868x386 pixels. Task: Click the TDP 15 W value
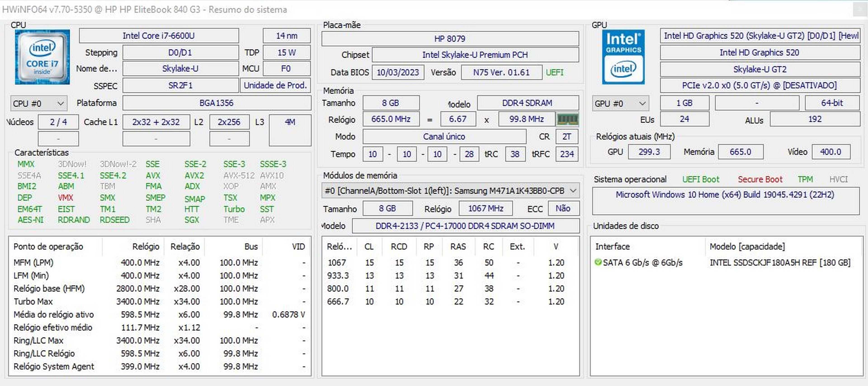tap(286, 53)
